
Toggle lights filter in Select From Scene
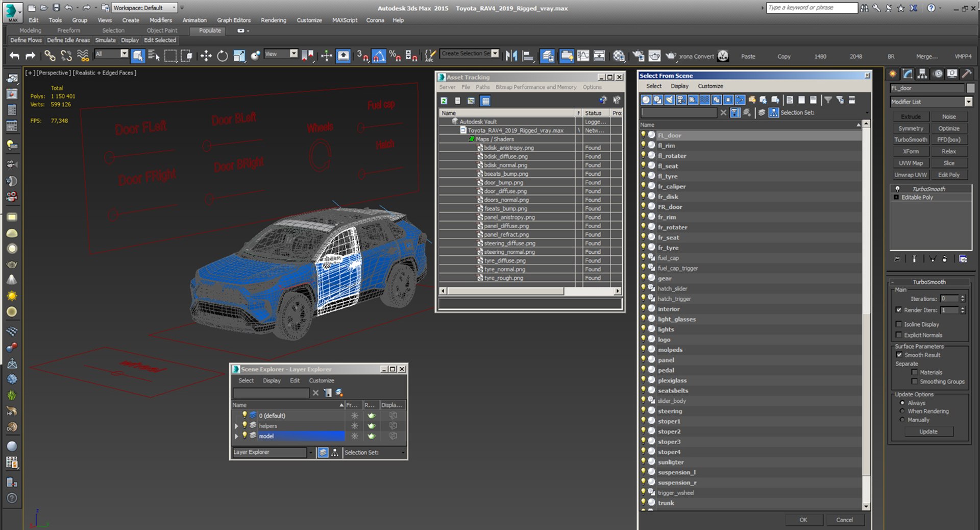pyautogui.click(x=670, y=100)
